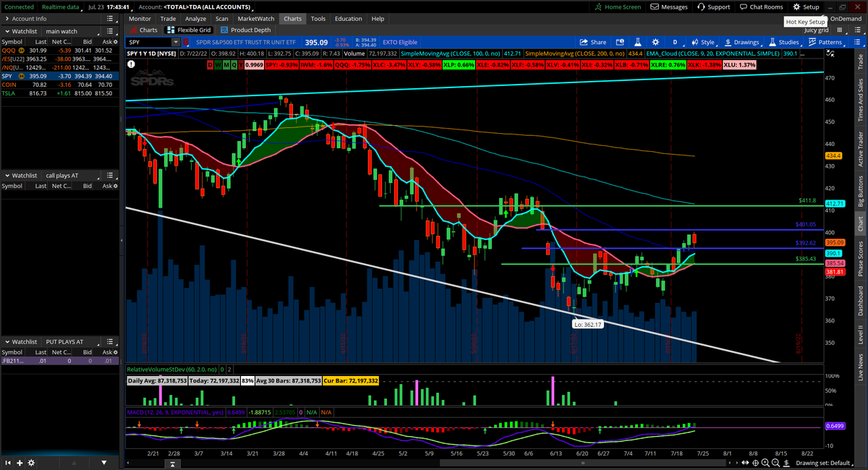Toggle the D timeframe label button
This screenshot has width=868, height=470.
click(210, 64)
